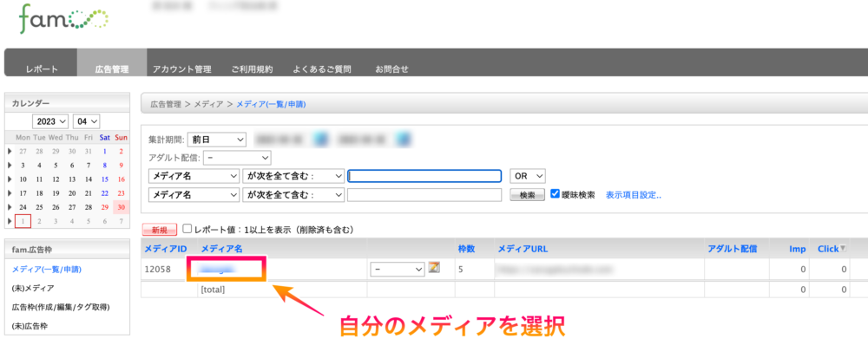Expand the calendar week starting 3
The image size is (868, 345).
pyautogui.click(x=10, y=166)
